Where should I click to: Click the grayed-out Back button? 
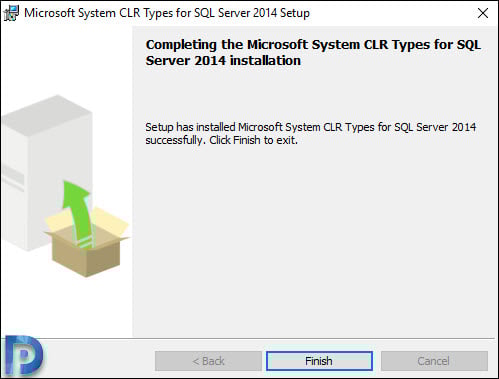coord(208,361)
